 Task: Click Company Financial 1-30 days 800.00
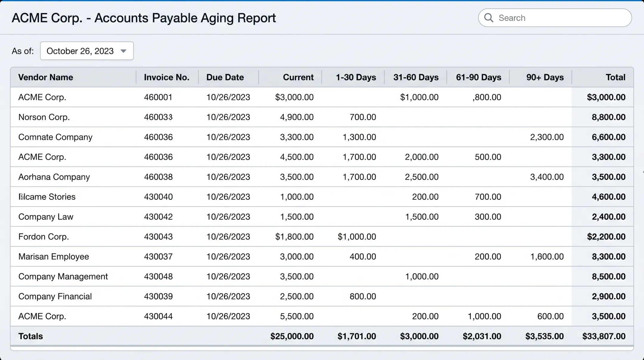363,296
